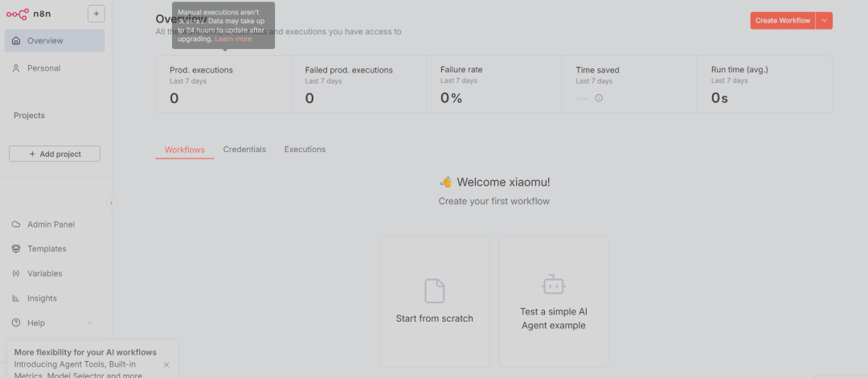Viewport: 868px width, 378px height.
Task: Dismiss the AI workflows notification
Action: (x=166, y=364)
